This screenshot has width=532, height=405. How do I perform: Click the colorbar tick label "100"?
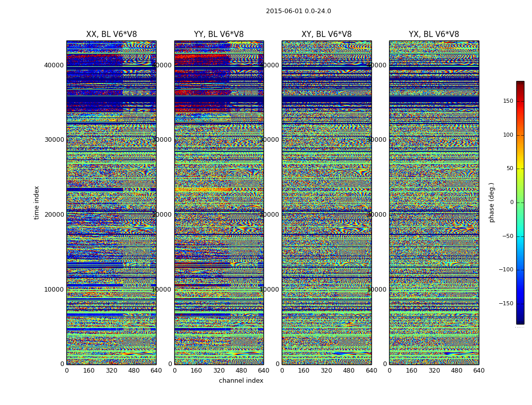click(x=508, y=135)
